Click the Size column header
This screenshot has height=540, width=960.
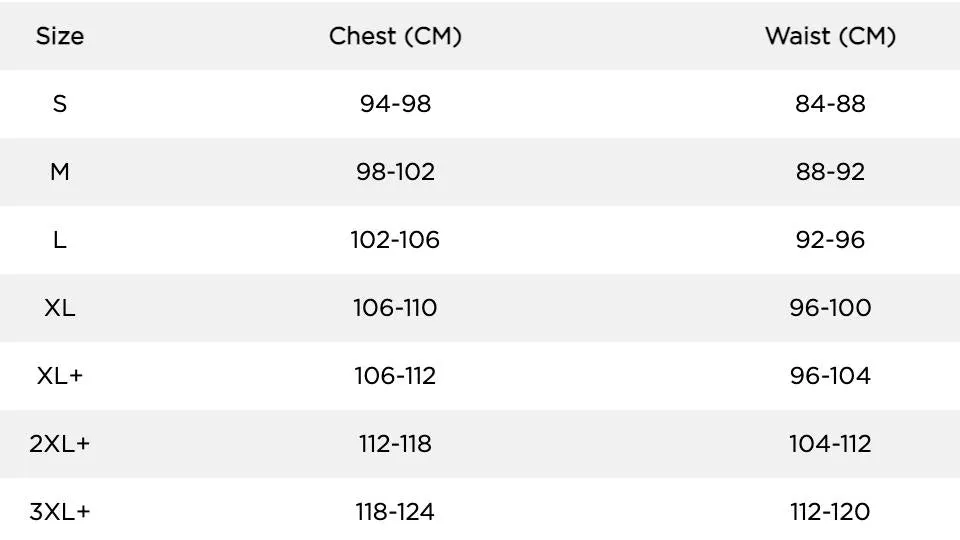click(x=59, y=36)
